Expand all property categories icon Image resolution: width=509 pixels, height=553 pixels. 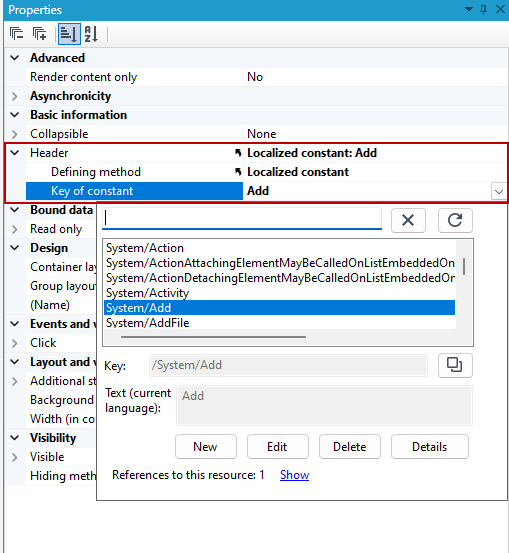click(40, 34)
